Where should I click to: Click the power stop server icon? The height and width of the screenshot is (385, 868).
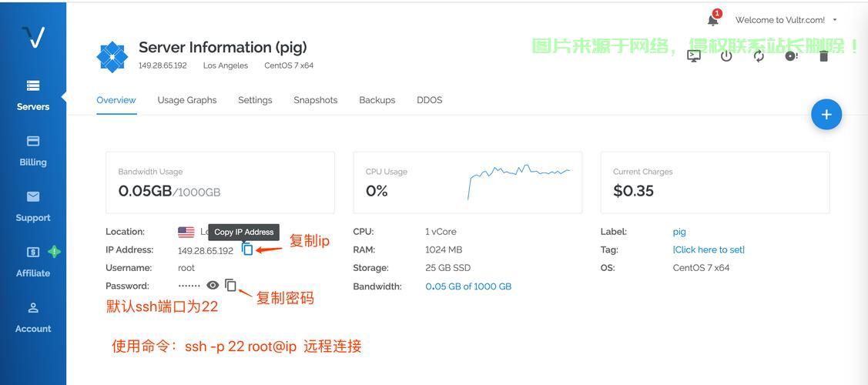click(726, 55)
